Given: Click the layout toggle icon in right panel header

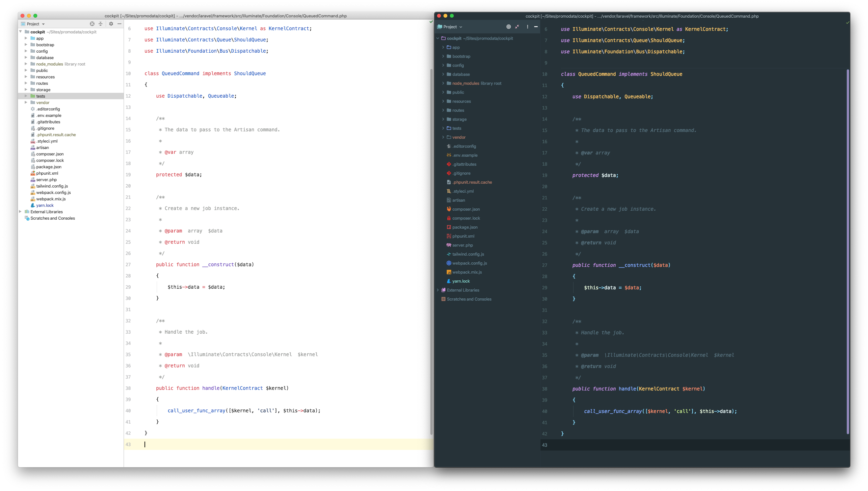Looking at the screenshot, I should pyautogui.click(x=517, y=27).
